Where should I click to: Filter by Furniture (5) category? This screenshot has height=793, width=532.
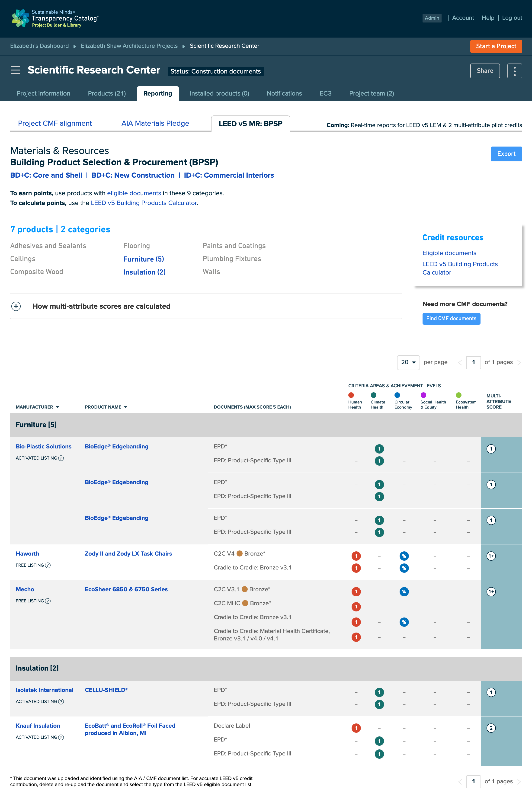(144, 259)
